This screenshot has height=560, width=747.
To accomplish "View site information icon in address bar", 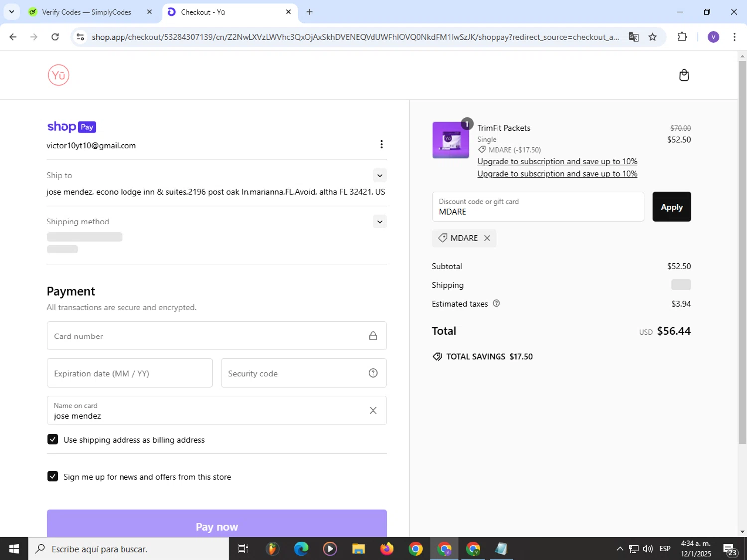I will click(80, 37).
